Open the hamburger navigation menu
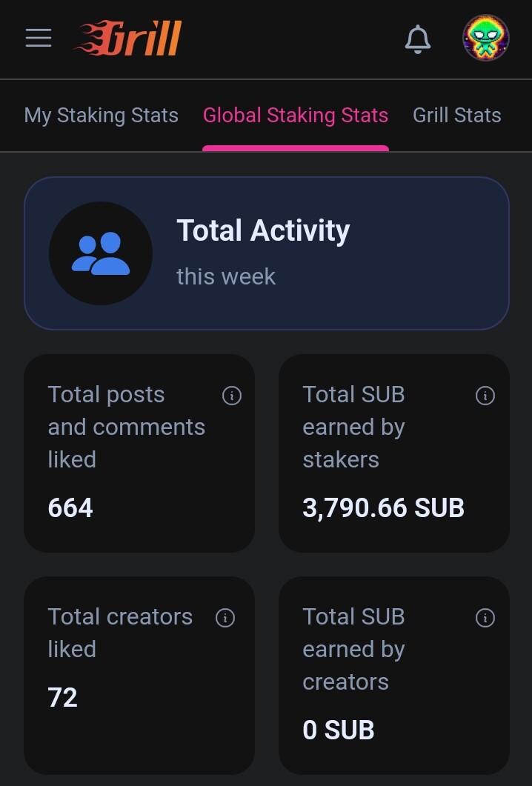This screenshot has height=786, width=532. 39,38
